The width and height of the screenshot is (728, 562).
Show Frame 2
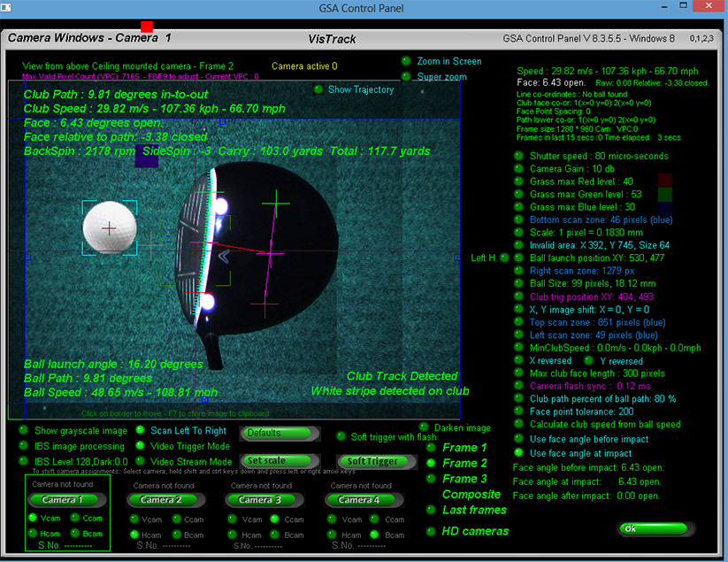432,463
